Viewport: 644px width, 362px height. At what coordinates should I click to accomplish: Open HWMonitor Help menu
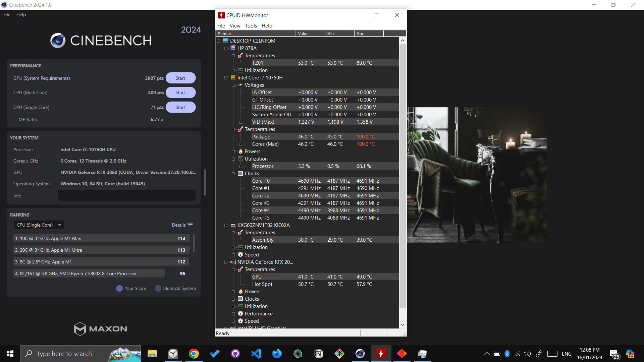pyautogui.click(x=267, y=26)
